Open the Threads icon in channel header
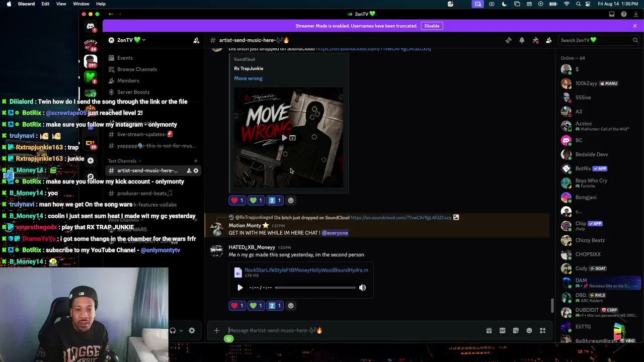The width and height of the screenshot is (644, 362). pyautogui.click(x=508, y=40)
